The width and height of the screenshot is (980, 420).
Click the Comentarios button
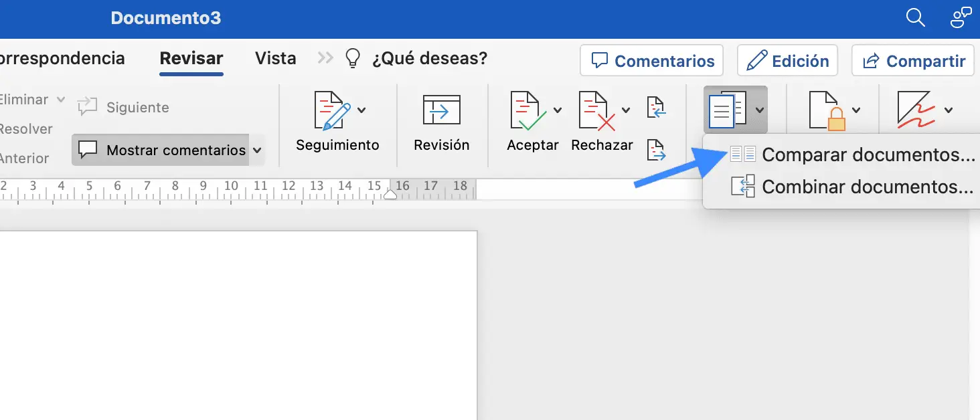coord(651,61)
